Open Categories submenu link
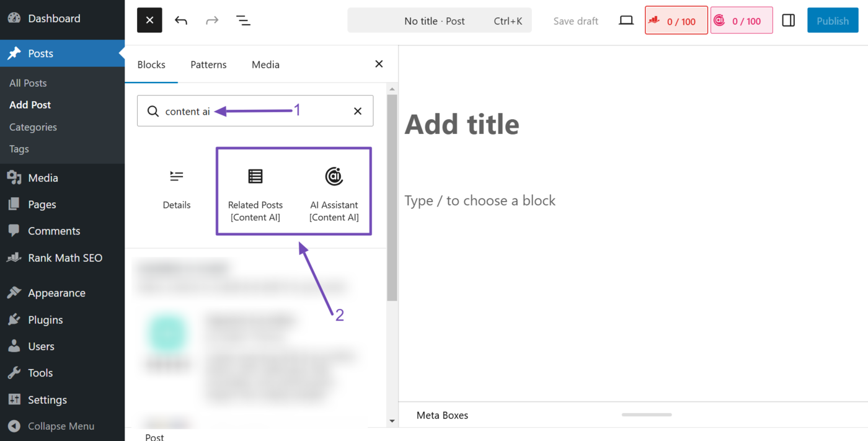 click(33, 127)
